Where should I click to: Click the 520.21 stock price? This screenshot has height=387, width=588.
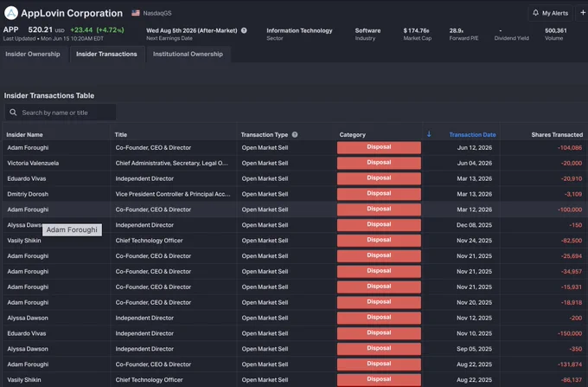41,29
